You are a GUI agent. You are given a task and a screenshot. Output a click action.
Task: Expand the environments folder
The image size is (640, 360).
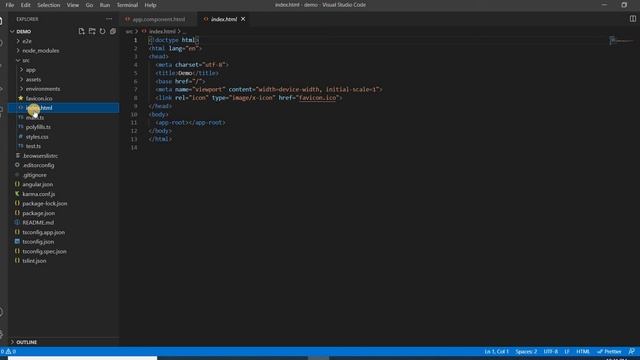click(x=42, y=89)
